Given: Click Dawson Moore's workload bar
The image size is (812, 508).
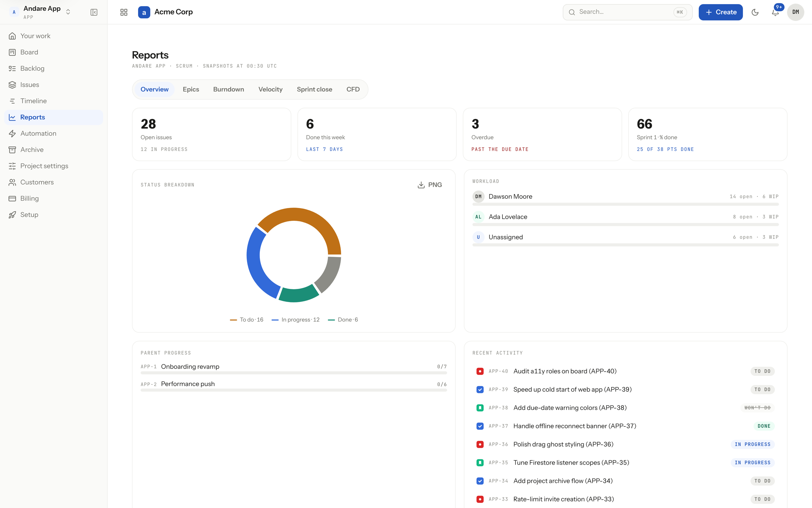Looking at the screenshot, I should click(x=625, y=205).
